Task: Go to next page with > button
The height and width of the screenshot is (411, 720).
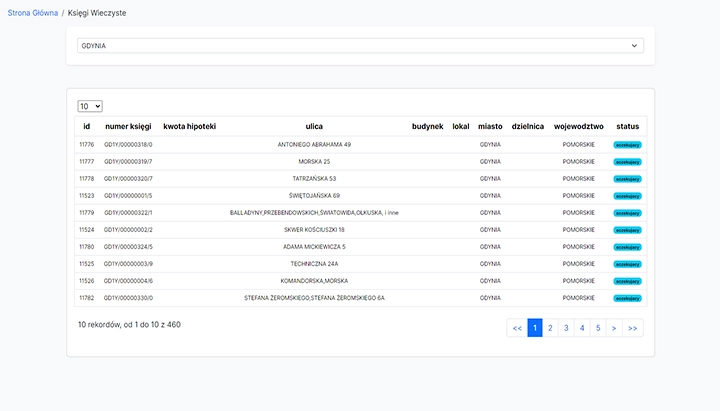Action: (614, 328)
